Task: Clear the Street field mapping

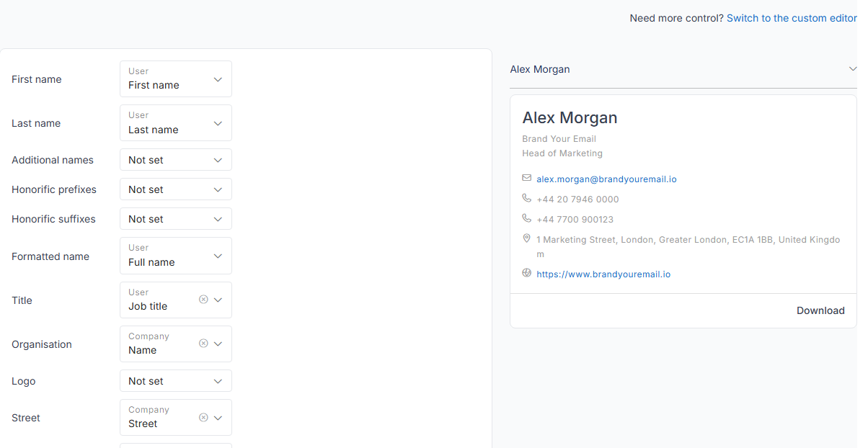Action: (203, 417)
